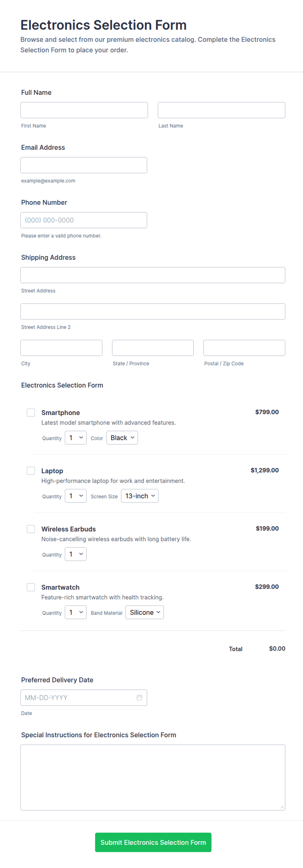Open the Smartphone Quantity dropdown
Screen dimensions: 303x868
76,438
